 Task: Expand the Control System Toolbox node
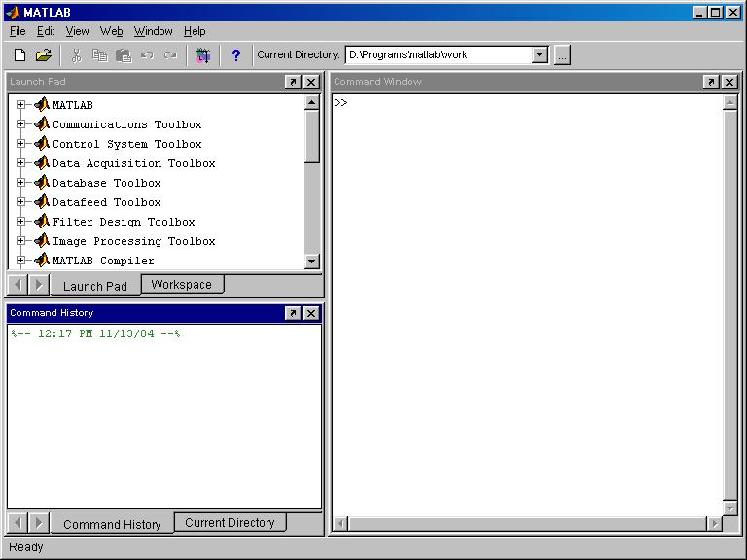coord(20,143)
